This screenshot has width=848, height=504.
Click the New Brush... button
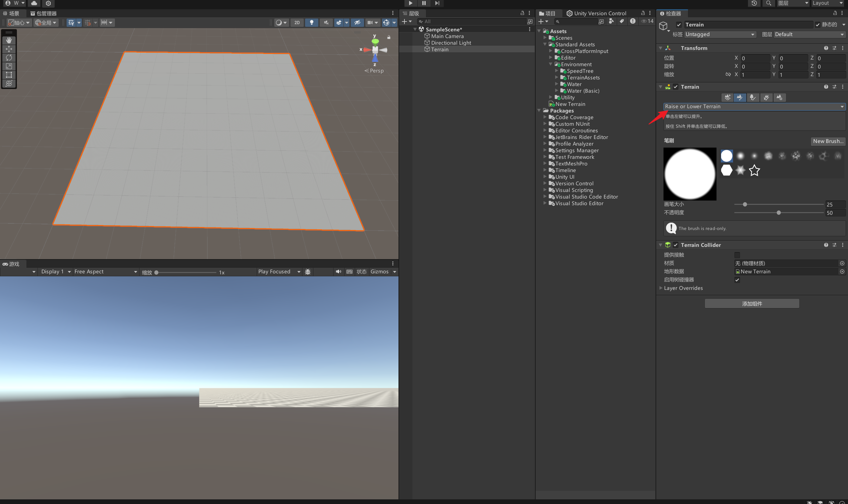click(x=828, y=141)
